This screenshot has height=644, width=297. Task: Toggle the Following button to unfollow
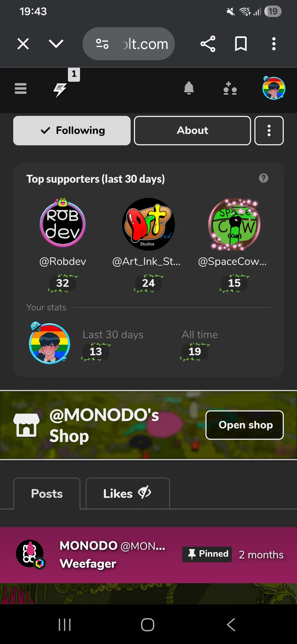pyautogui.click(x=72, y=130)
